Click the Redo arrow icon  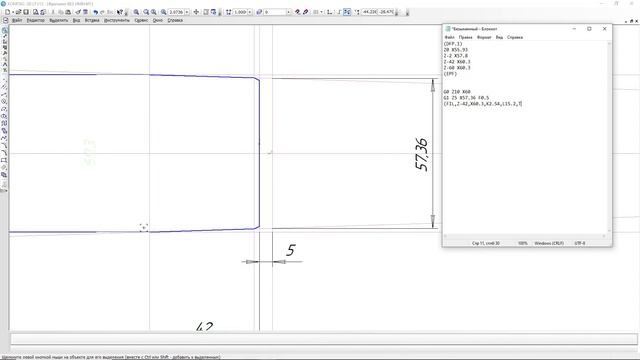point(102,12)
